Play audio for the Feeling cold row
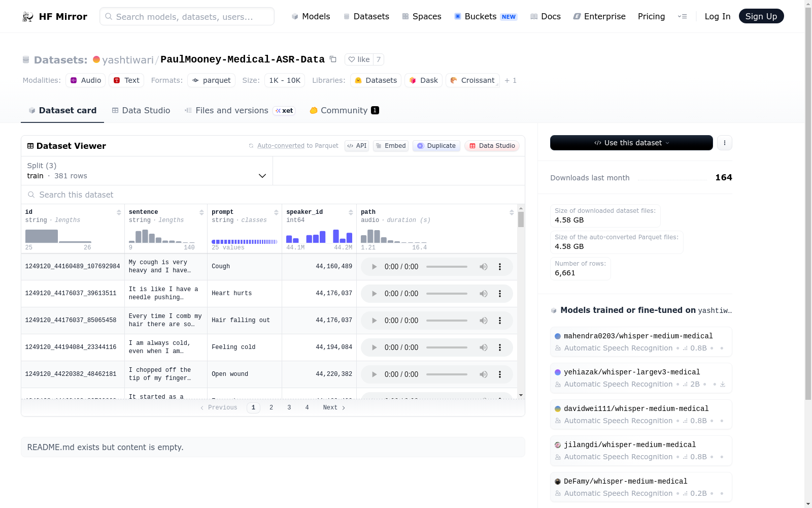This screenshot has width=812, height=508. coord(374,347)
